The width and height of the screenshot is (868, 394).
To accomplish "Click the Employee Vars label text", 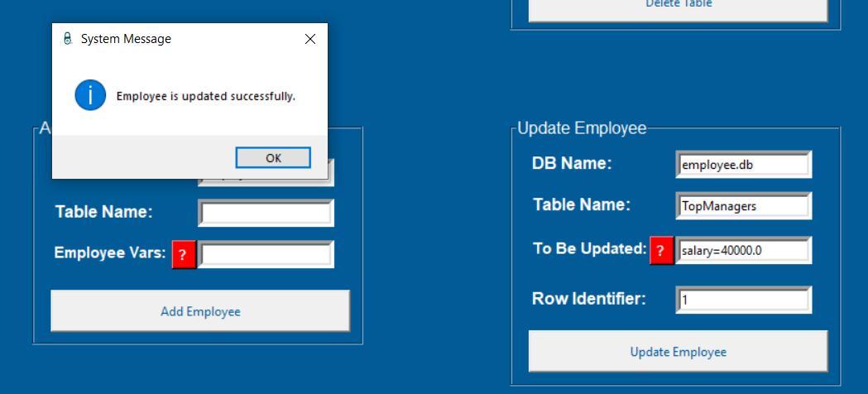I will (110, 252).
